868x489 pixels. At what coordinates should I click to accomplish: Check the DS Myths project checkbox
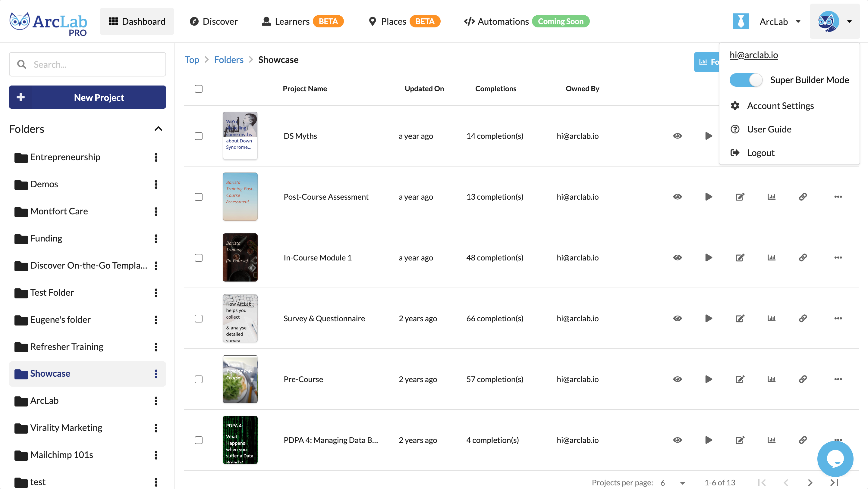199,136
